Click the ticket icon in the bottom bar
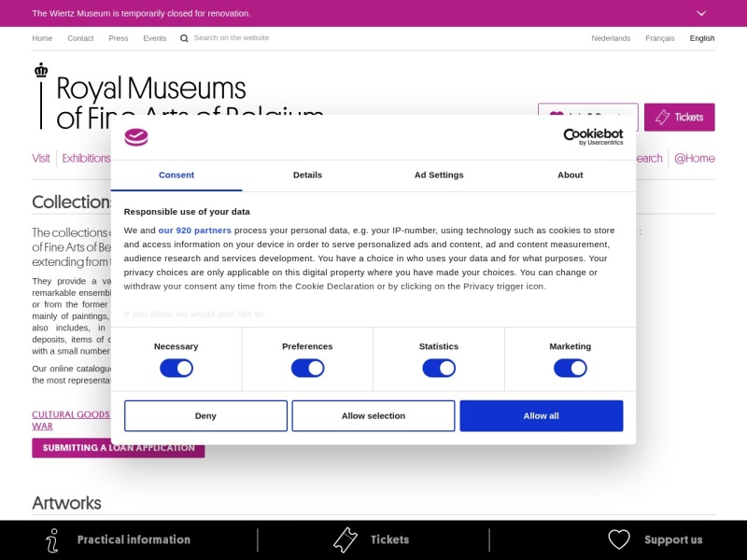This screenshot has width=747, height=560. coord(345,540)
